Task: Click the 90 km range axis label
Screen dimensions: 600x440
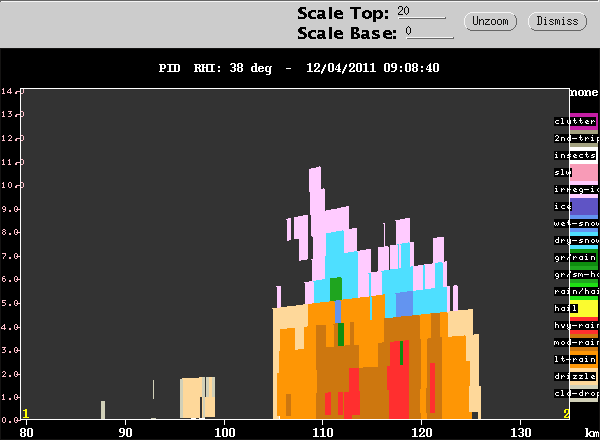Action: pyautogui.click(x=125, y=433)
